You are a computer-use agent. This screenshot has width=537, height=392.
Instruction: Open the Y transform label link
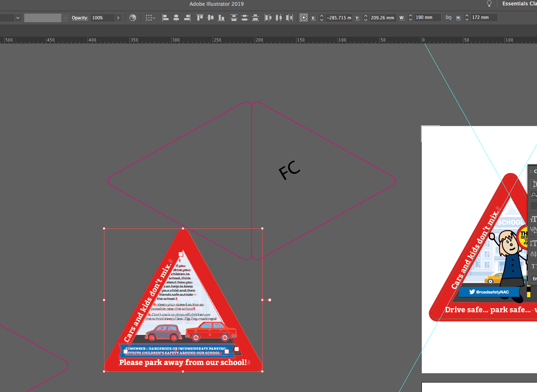tap(357, 18)
